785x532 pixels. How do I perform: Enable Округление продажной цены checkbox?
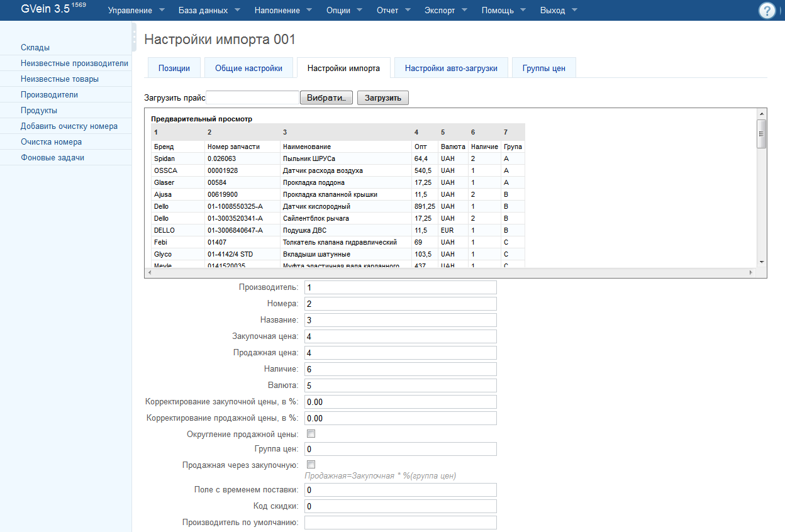[311, 434]
